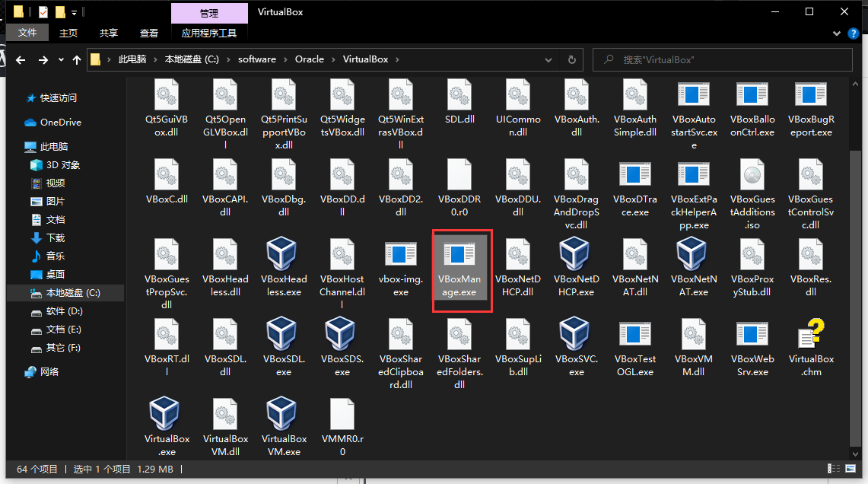Expand the ribbon with the chevron
The height and width of the screenshot is (484, 868).
pos(838,33)
